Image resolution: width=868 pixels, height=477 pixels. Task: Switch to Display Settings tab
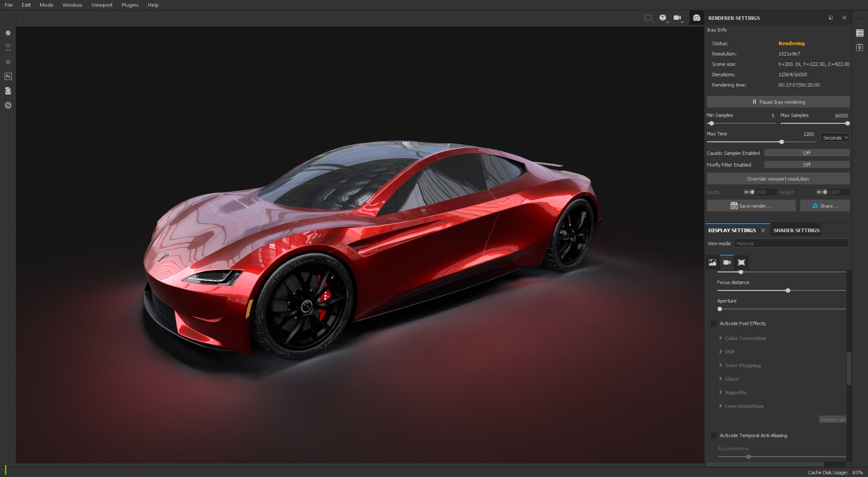(x=732, y=230)
